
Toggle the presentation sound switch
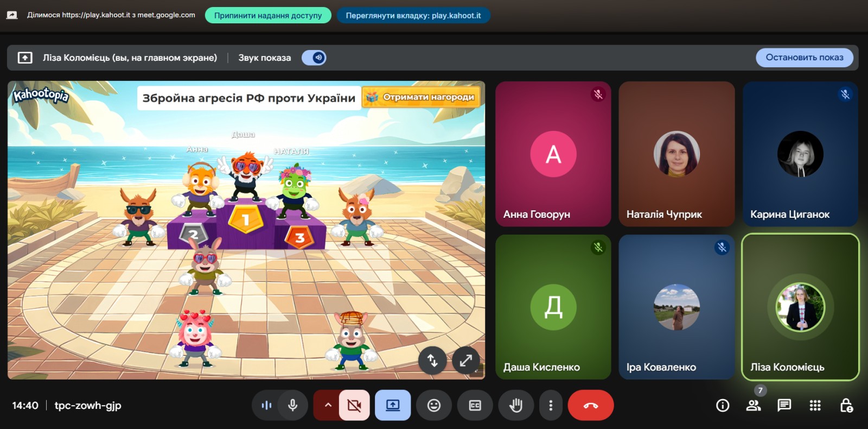point(314,58)
